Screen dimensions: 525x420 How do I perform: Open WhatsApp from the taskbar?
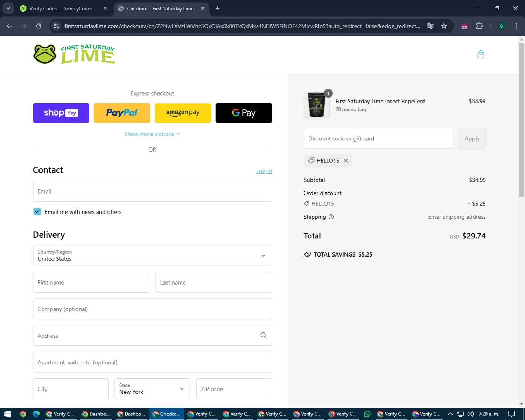click(367, 414)
